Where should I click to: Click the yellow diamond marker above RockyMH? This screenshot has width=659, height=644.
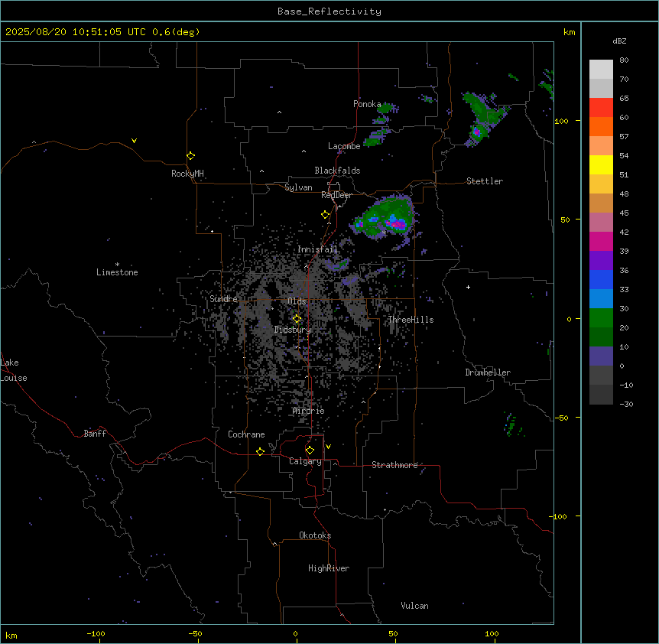(190, 156)
